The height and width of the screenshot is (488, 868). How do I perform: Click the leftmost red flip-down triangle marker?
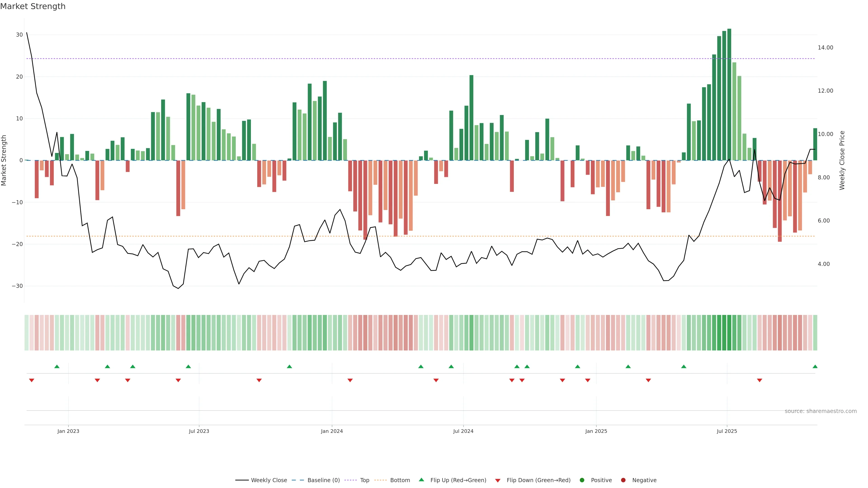click(32, 380)
